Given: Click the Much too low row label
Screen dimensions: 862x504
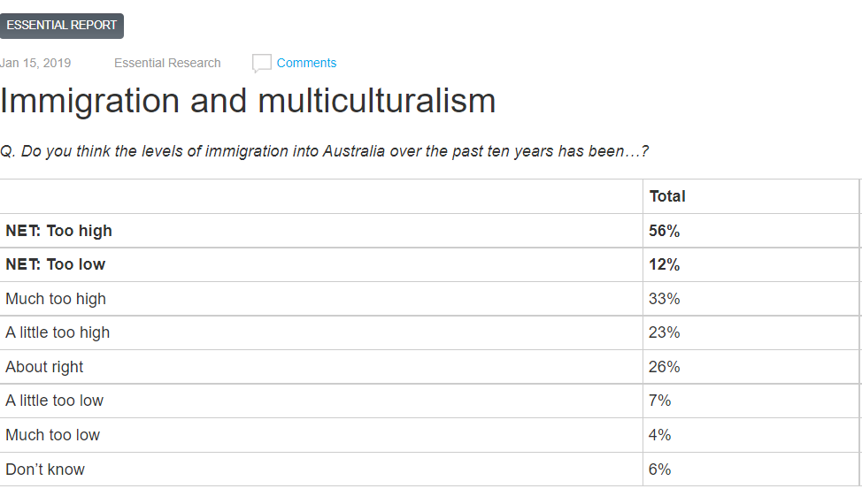Looking at the screenshot, I should (53, 435).
